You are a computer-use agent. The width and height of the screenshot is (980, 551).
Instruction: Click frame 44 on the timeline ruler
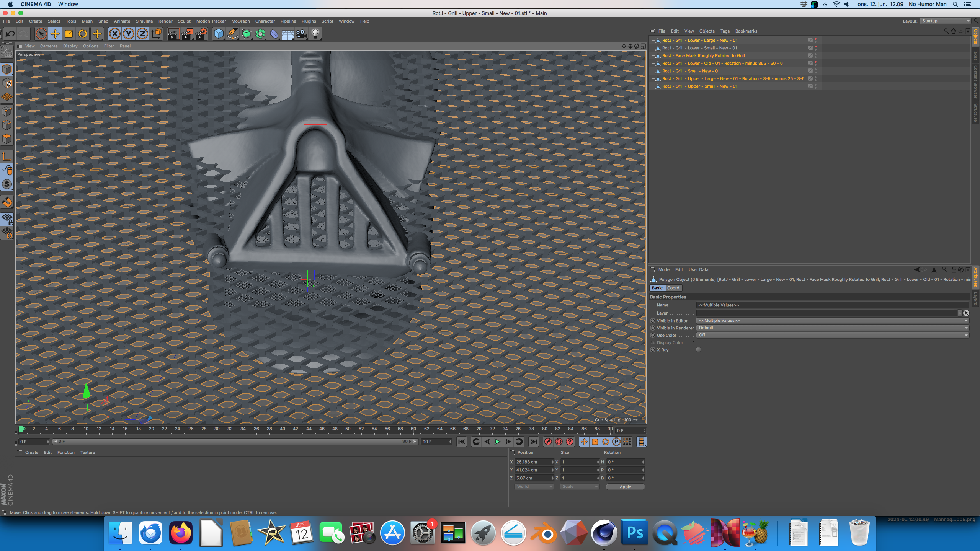pos(309,429)
